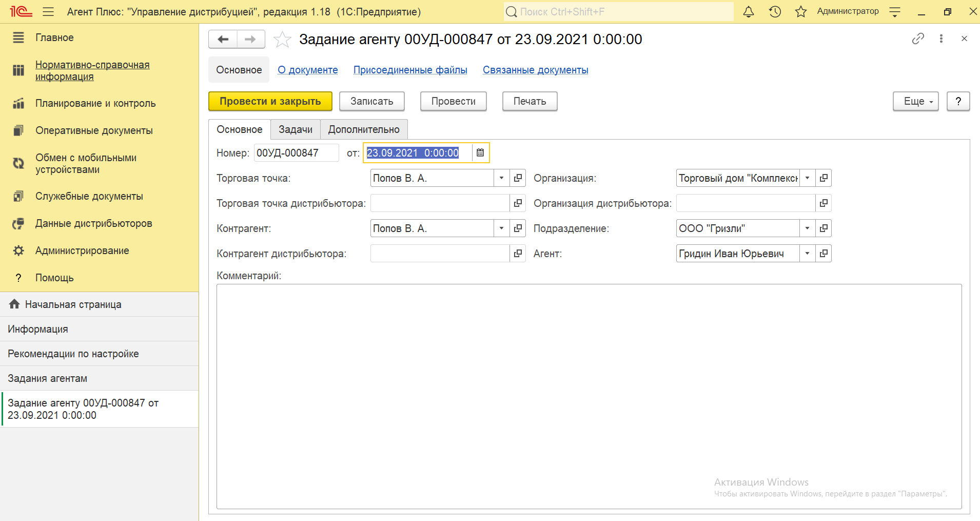The width and height of the screenshot is (980, 521).
Task: Open Служебные документы section
Action: 89,196
